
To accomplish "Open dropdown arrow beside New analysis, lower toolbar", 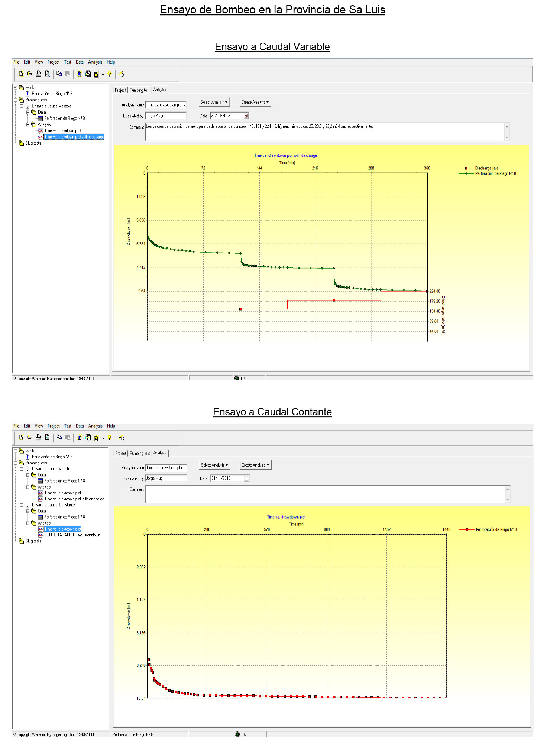I will click(x=103, y=438).
